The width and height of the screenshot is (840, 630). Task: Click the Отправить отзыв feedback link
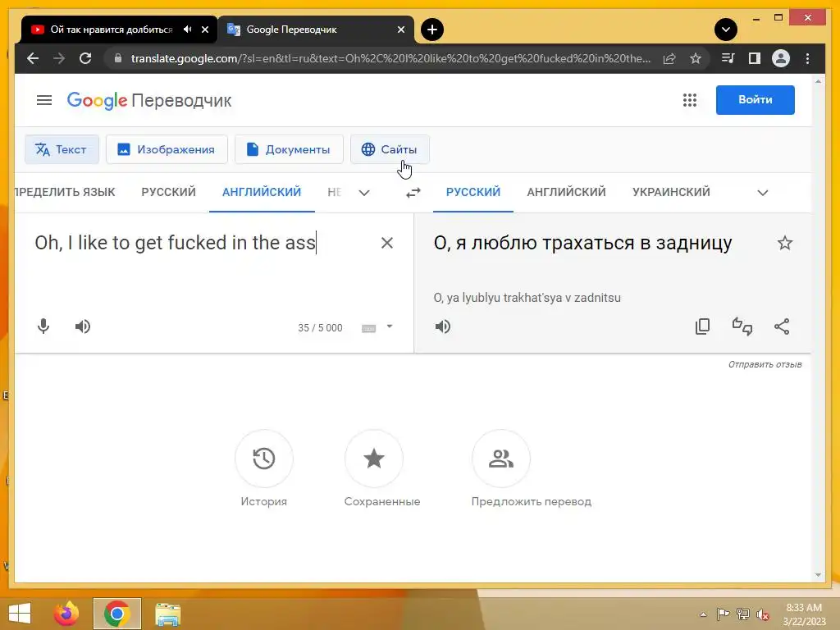(x=765, y=364)
